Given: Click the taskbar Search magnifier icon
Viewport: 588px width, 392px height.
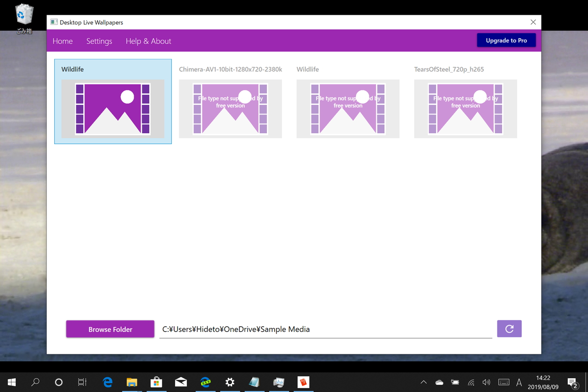Looking at the screenshot, I should [35, 382].
